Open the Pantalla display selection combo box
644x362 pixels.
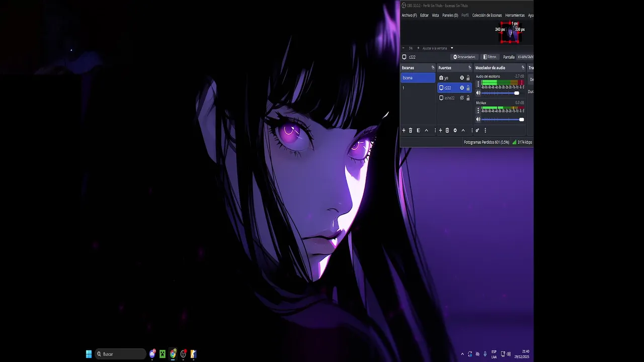525,57
